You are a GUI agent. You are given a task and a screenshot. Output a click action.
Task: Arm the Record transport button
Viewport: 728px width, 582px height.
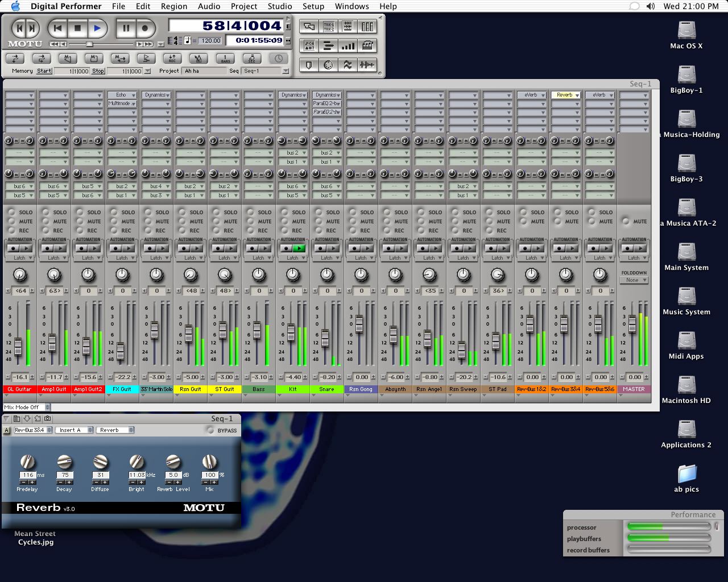point(145,28)
